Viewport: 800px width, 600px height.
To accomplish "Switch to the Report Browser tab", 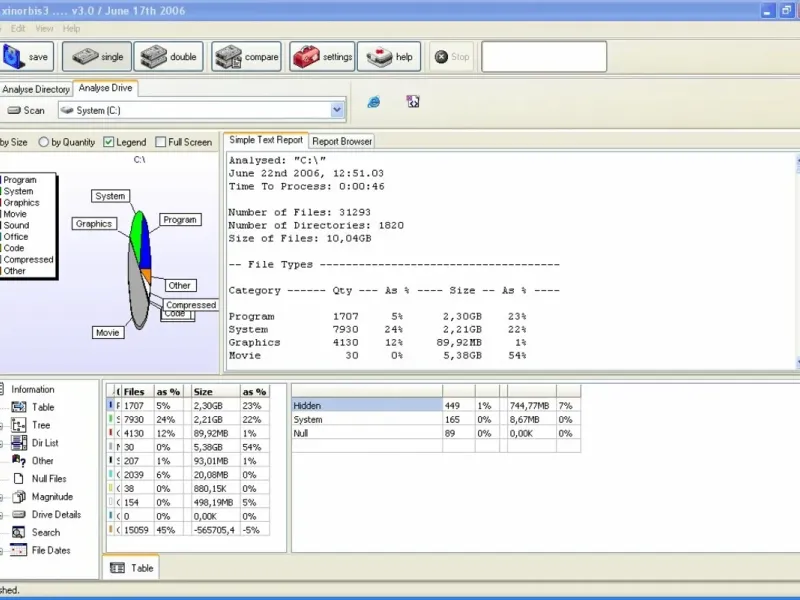I will coord(342,141).
